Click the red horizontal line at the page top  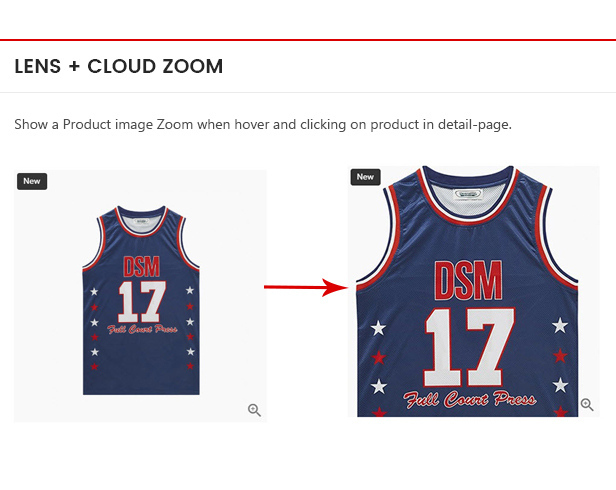[x=308, y=40]
